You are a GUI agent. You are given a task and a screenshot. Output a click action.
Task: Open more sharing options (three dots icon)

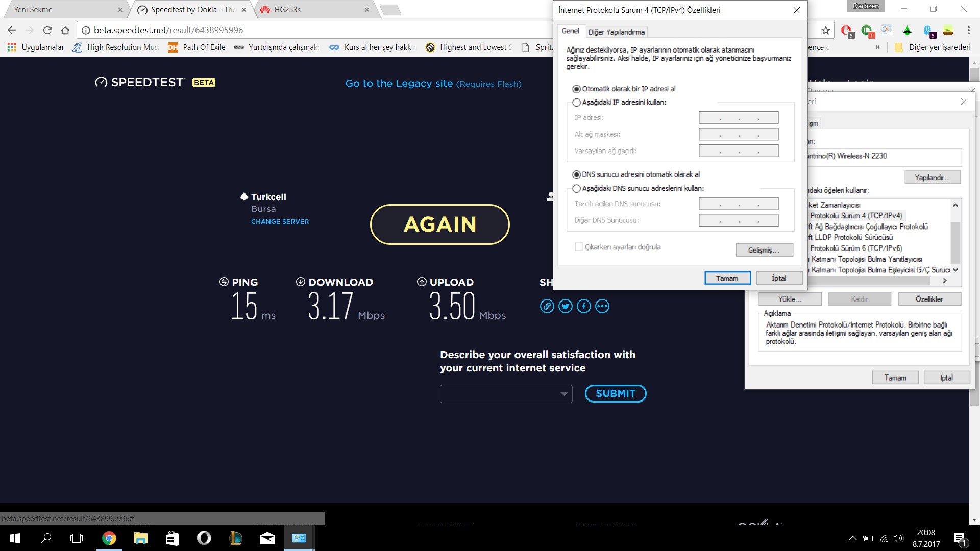(602, 306)
